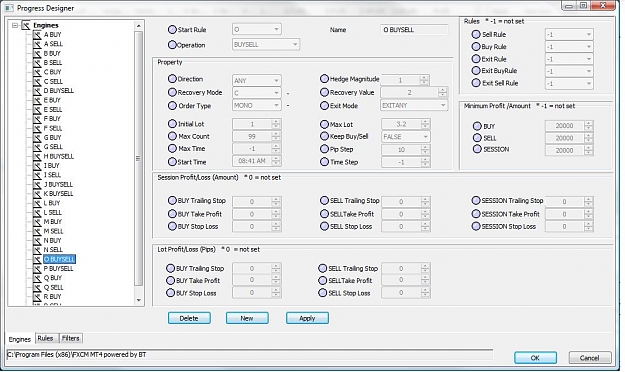Viewport: 625px width, 372px height.
Task: Click the Start Time 08:41 AM field
Action: point(257,161)
